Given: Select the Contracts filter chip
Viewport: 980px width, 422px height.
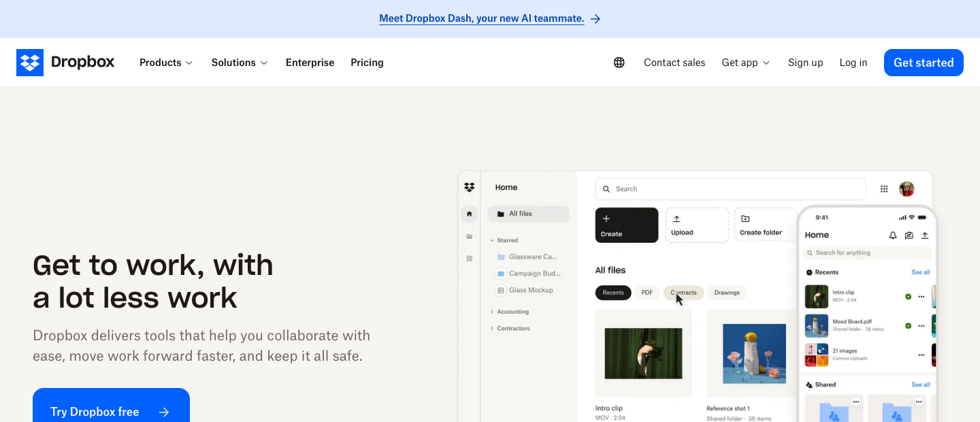Looking at the screenshot, I should click(683, 293).
